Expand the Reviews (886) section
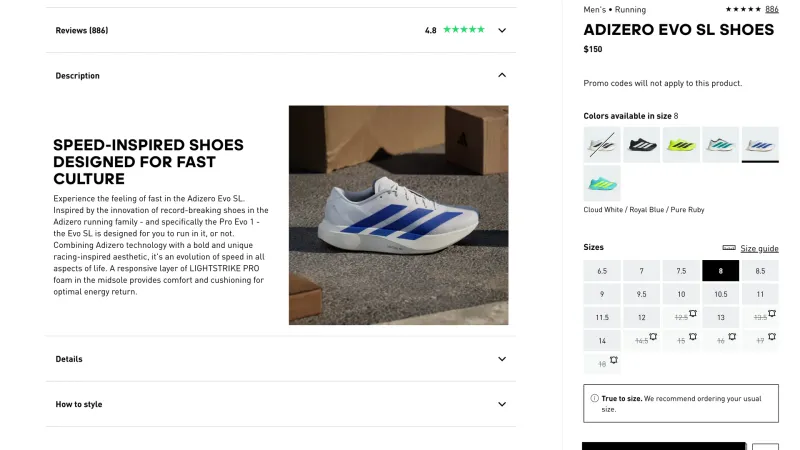 281,30
